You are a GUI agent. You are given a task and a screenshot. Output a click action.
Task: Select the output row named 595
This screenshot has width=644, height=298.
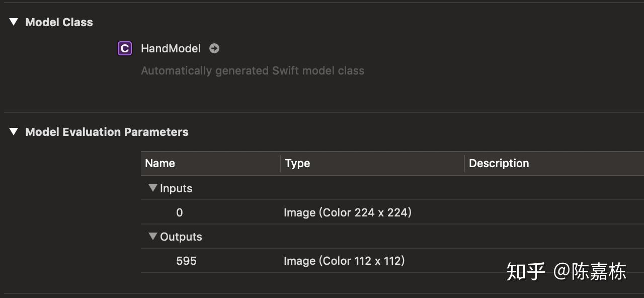pyautogui.click(x=186, y=261)
